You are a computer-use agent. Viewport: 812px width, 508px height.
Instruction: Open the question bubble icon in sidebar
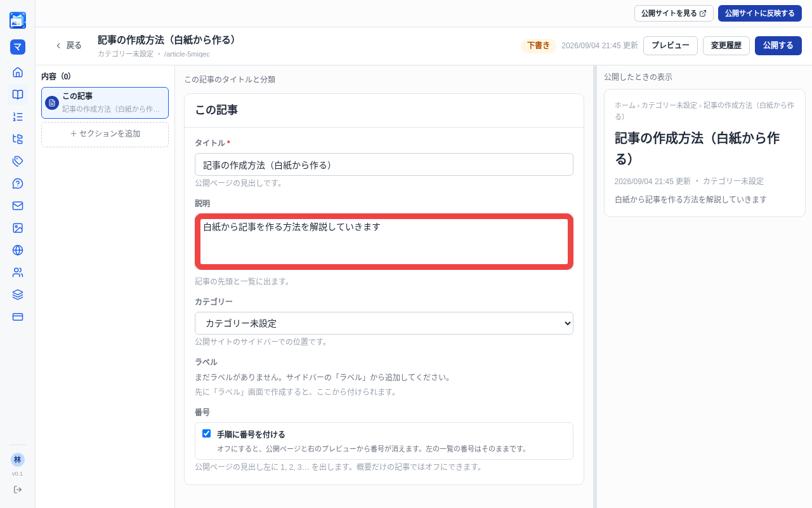coord(18,184)
